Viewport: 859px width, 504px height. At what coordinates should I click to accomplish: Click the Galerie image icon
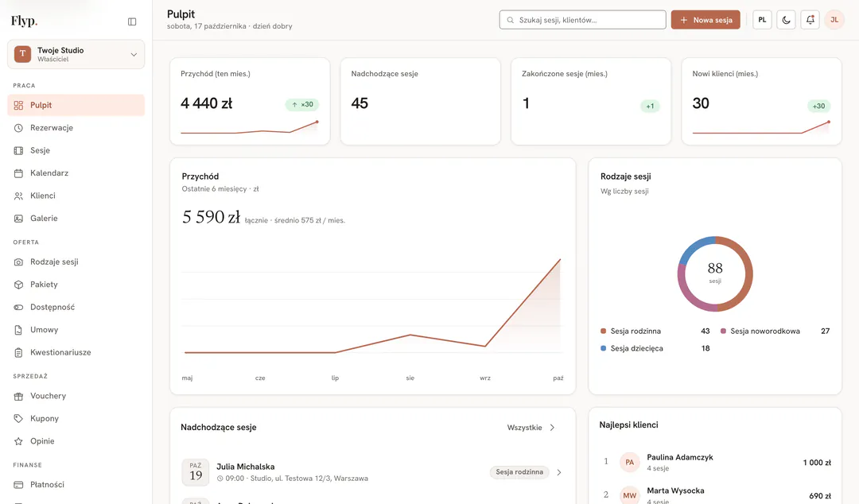pos(18,218)
